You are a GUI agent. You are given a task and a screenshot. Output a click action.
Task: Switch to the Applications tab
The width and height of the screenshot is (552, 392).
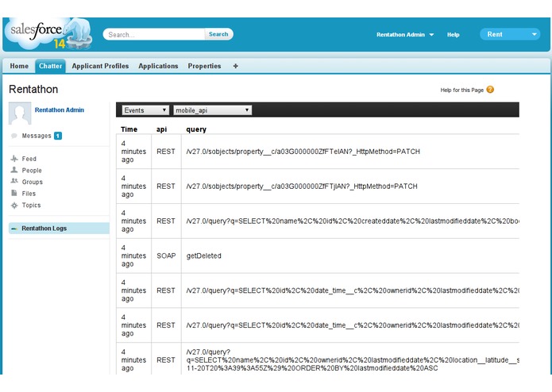[158, 66]
